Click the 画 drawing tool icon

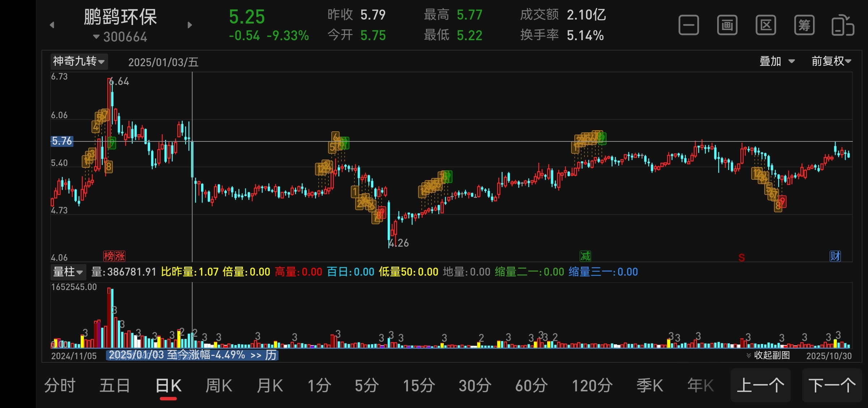click(x=727, y=25)
